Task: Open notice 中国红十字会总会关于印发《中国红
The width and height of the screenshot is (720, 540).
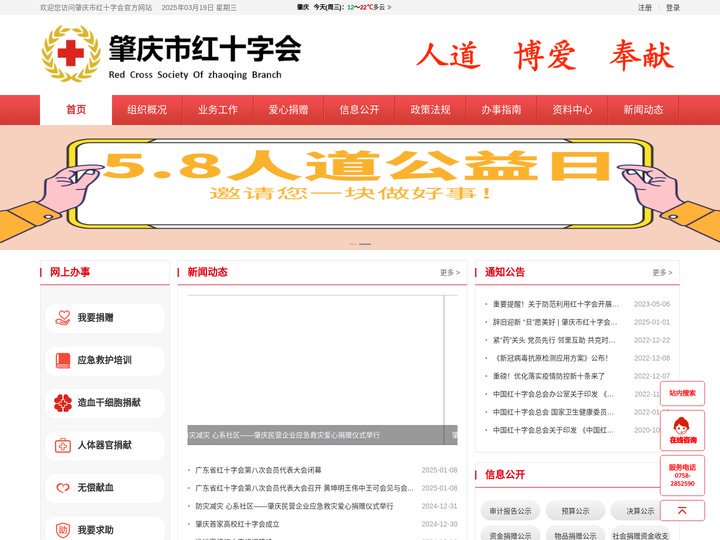Action: (553, 430)
